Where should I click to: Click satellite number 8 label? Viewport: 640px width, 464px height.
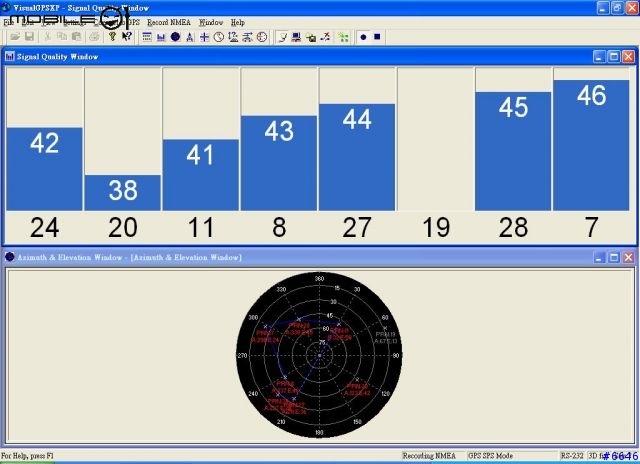pos(279,227)
